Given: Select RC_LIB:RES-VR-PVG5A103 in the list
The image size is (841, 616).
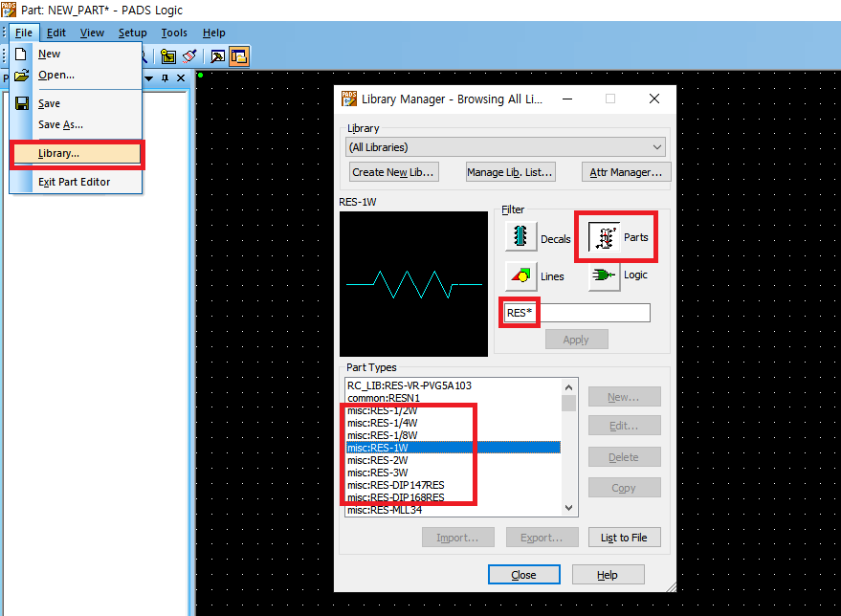Looking at the screenshot, I should tap(454, 385).
